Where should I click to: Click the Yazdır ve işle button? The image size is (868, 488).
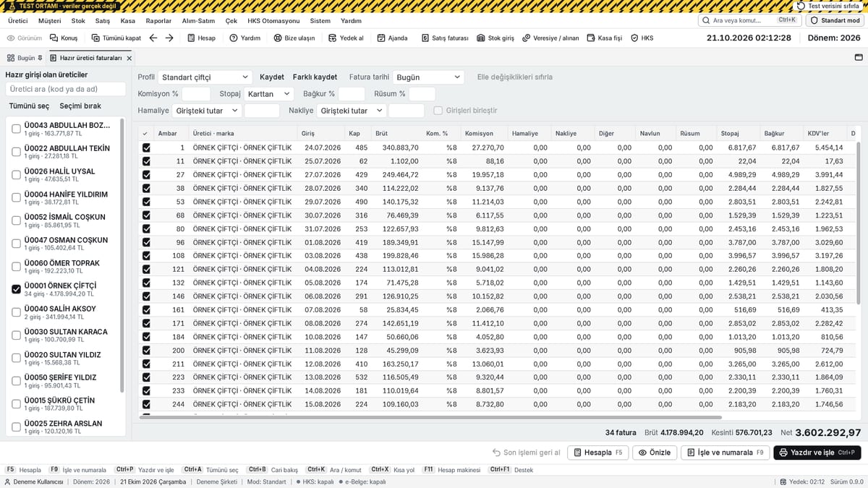point(817,453)
